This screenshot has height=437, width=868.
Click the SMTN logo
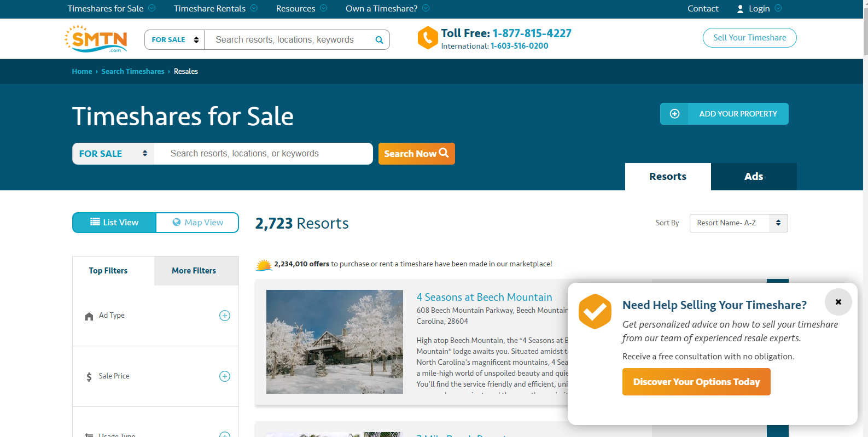tap(96, 39)
